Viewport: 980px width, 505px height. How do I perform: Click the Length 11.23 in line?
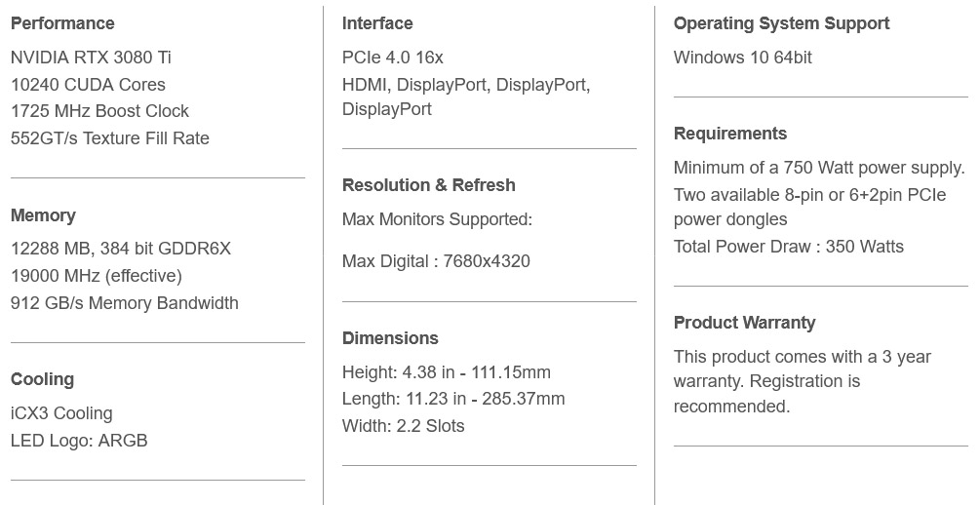tap(453, 399)
